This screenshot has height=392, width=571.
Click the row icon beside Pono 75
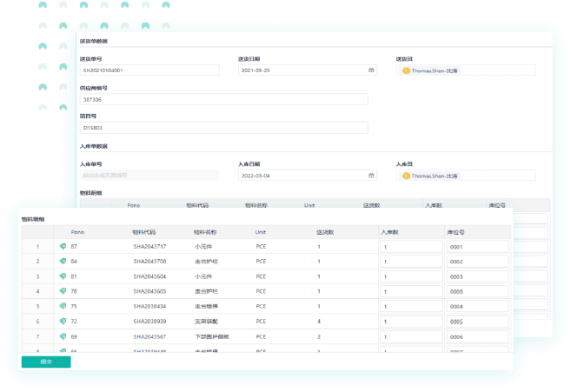coord(63,306)
